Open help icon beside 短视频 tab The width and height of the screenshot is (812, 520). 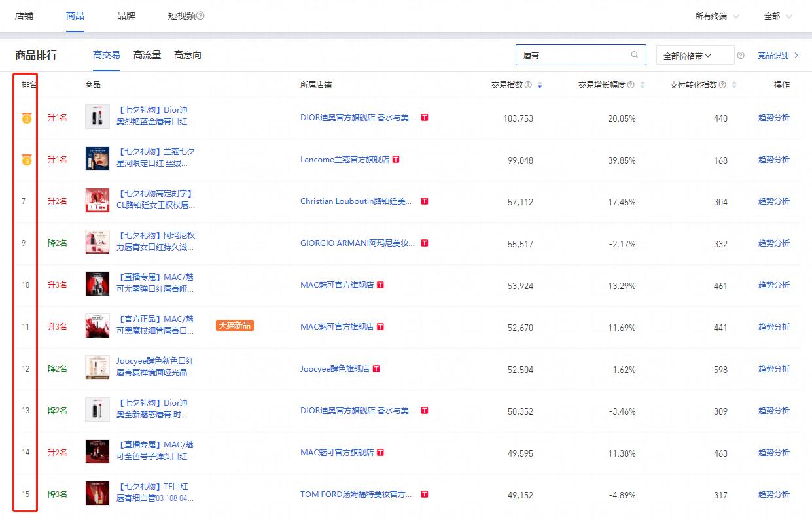click(x=200, y=16)
